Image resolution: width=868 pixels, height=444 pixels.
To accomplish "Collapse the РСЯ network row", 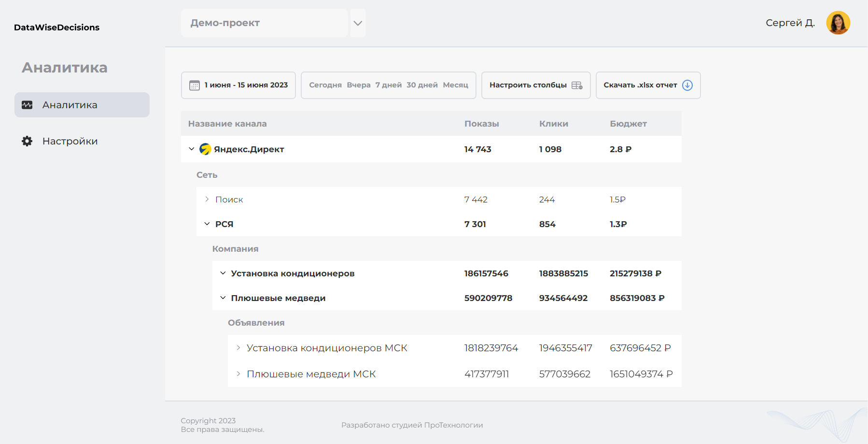I will click(207, 224).
